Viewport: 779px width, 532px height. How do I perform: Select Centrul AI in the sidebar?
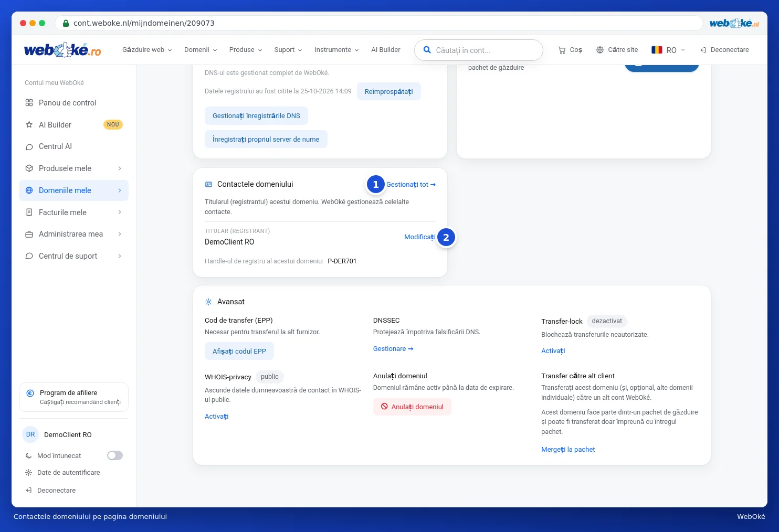tap(73, 147)
